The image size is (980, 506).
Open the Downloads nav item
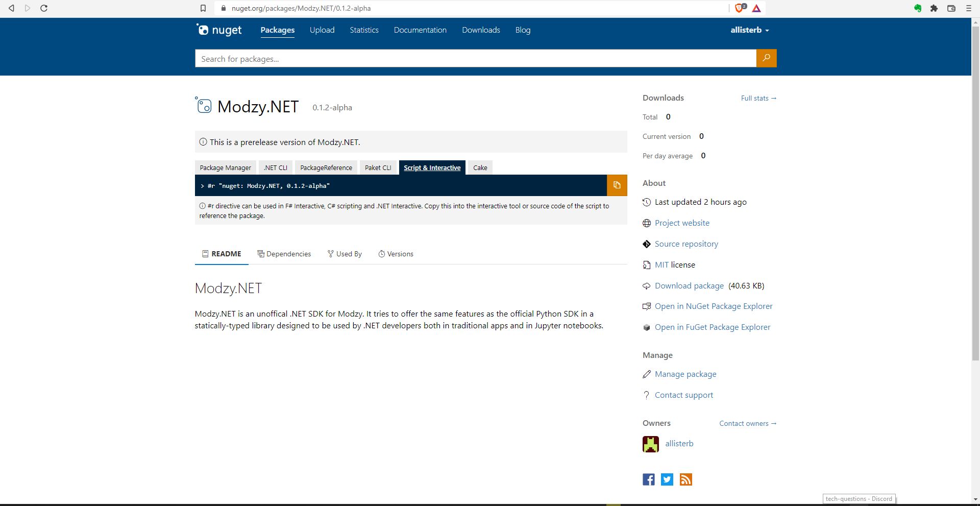click(481, 30)
